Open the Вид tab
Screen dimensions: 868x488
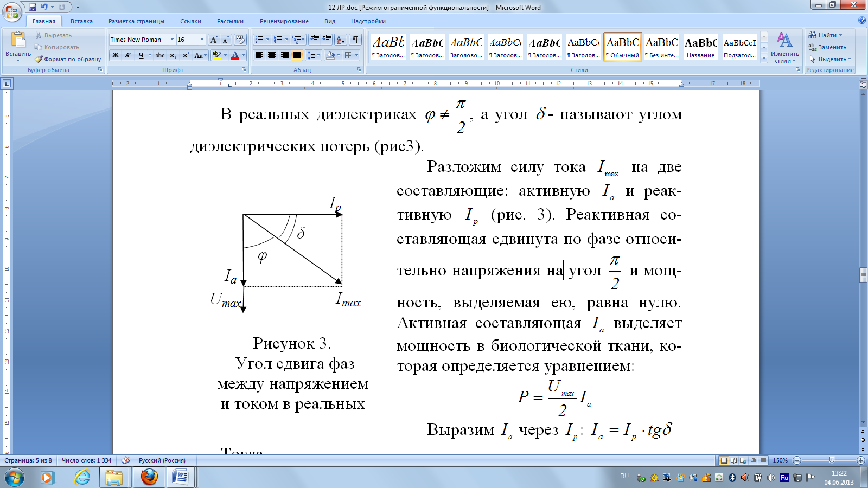330,21
